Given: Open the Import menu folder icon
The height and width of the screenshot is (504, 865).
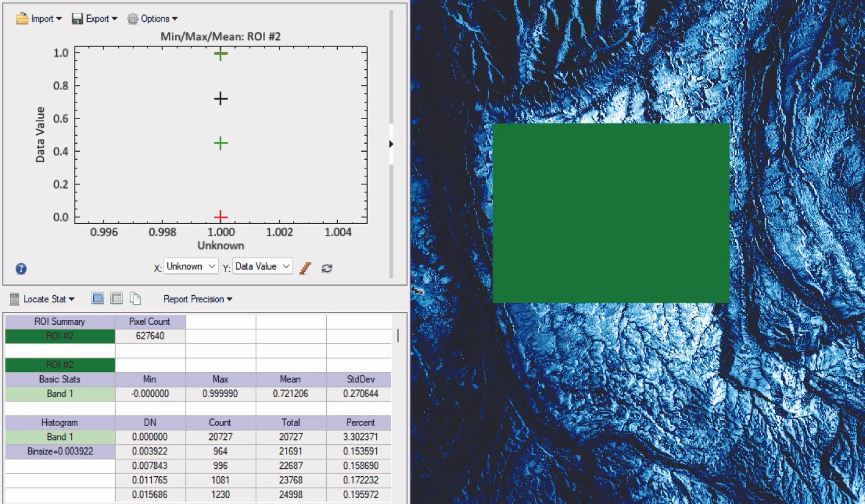Looking at the screenshot, I should [21, 18].
